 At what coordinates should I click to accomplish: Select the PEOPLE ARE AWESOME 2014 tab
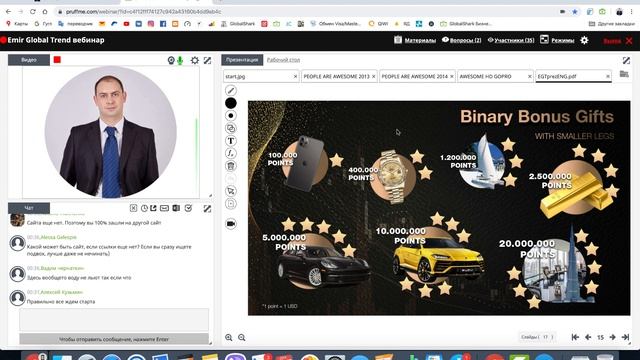[x=417, y=76]
